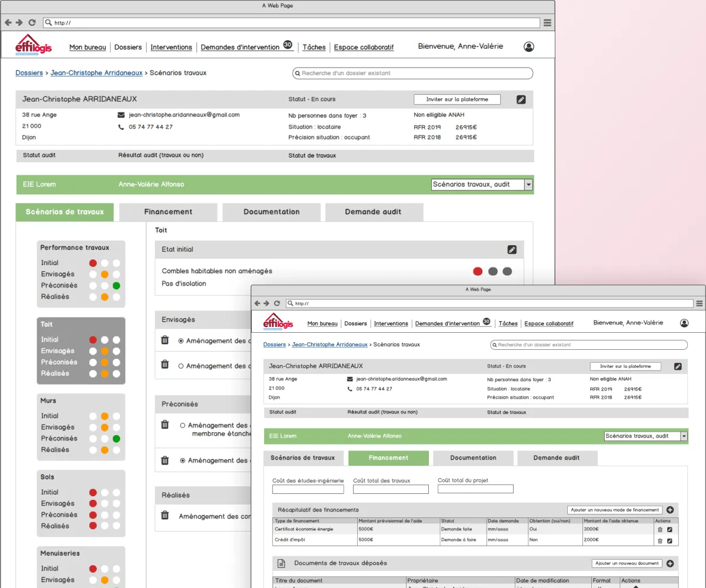The image size is (706, 588).
Task: Select the Toit panel in the performance sidebar
Action: coord(81,351)
